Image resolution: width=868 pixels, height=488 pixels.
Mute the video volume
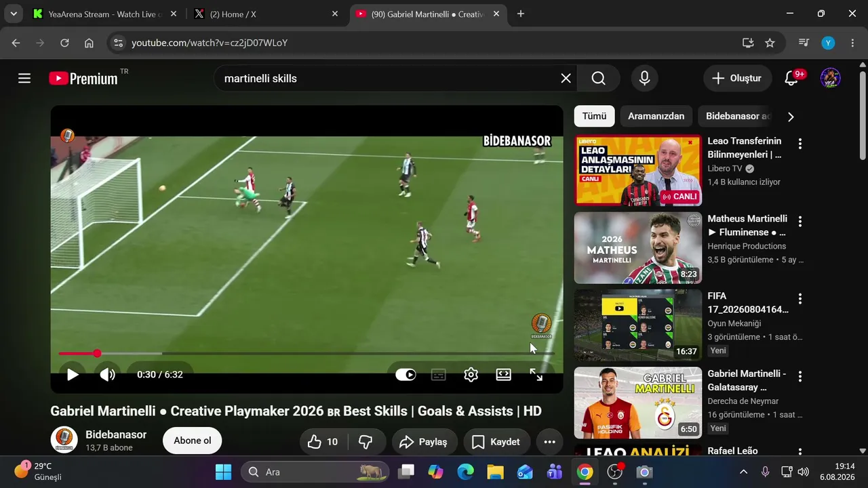click(x=107, y=374)
